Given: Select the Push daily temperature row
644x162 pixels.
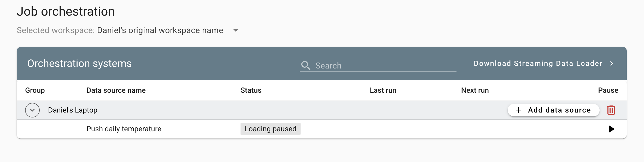Looking at the screenshot, I should tap(322, 129).
